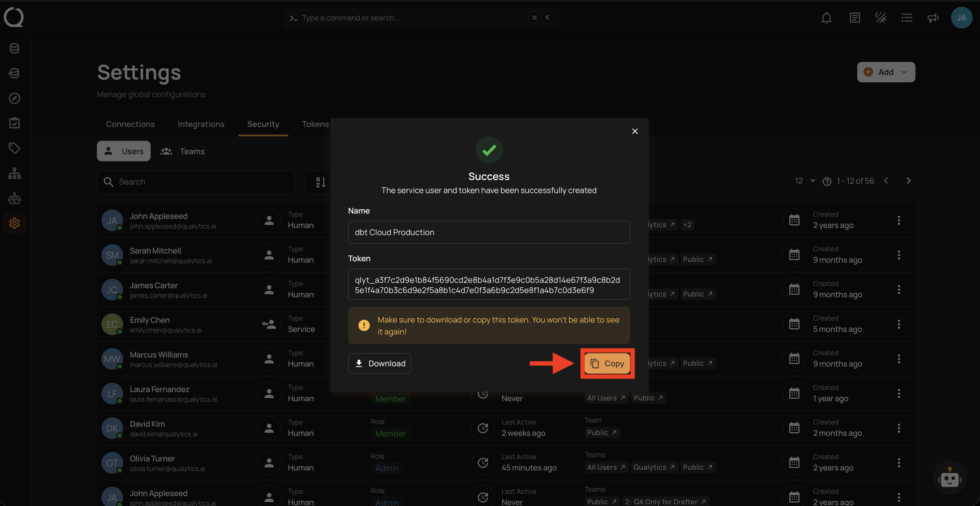
Task: Open Sarah Mitchell row options menu
Action: pyautogui.click(x=899, y=255)
